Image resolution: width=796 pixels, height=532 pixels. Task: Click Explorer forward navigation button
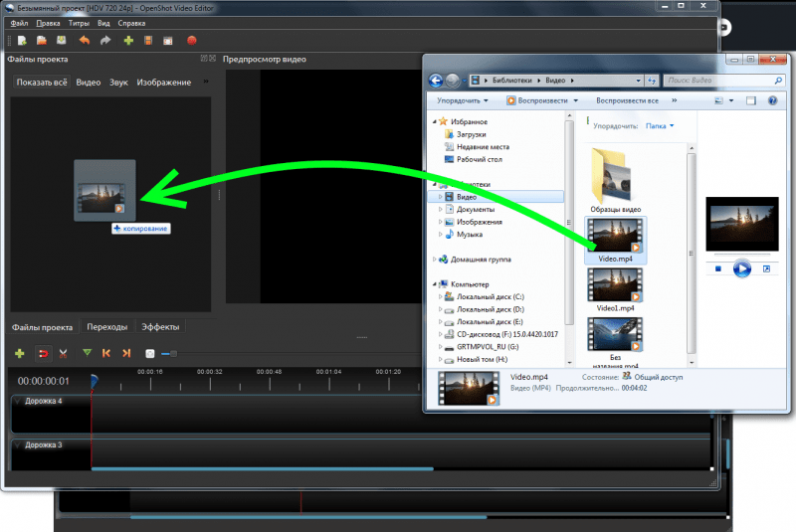(x=453, y=81)
